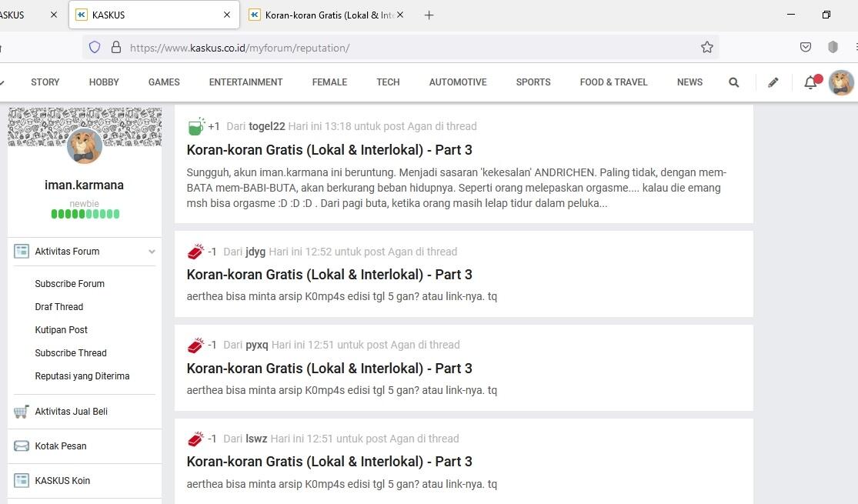Open lswz user profile link
858x504 pixels.
(x=256, y=439)
